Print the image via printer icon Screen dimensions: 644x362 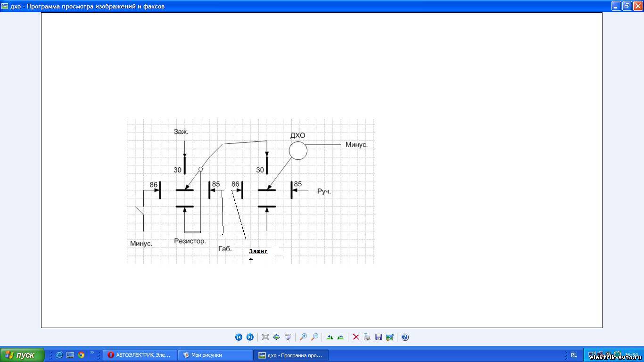[367, 337]
